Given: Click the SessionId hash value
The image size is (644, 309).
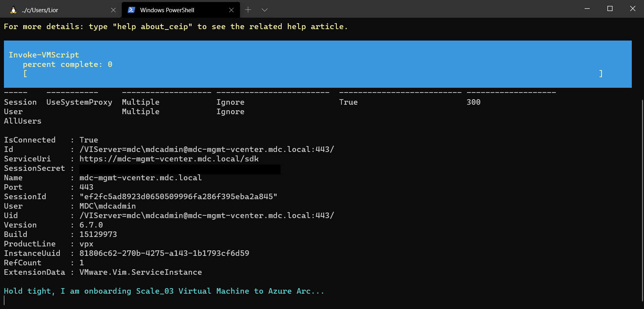Looking at the screenshot, I should click(179, 196).
